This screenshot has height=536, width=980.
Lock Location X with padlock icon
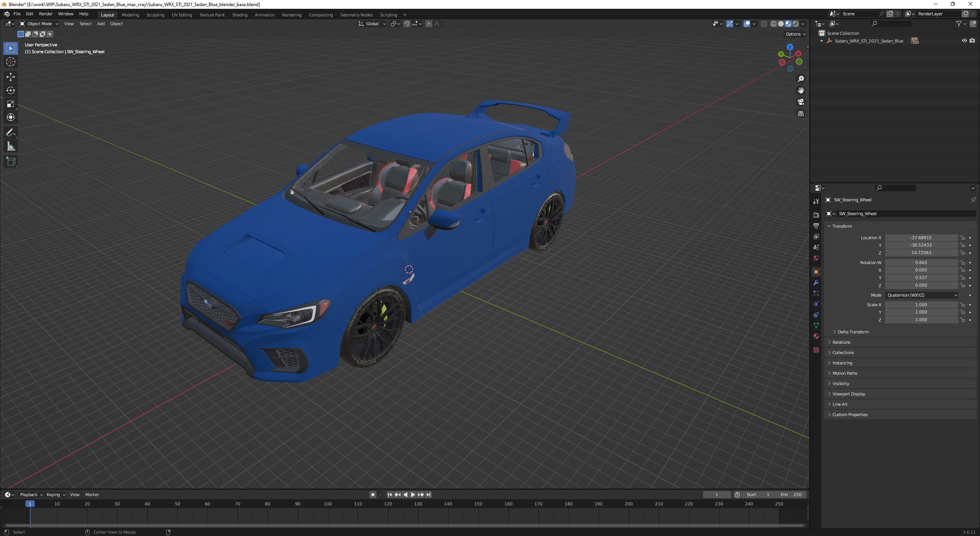coord(962,238)
